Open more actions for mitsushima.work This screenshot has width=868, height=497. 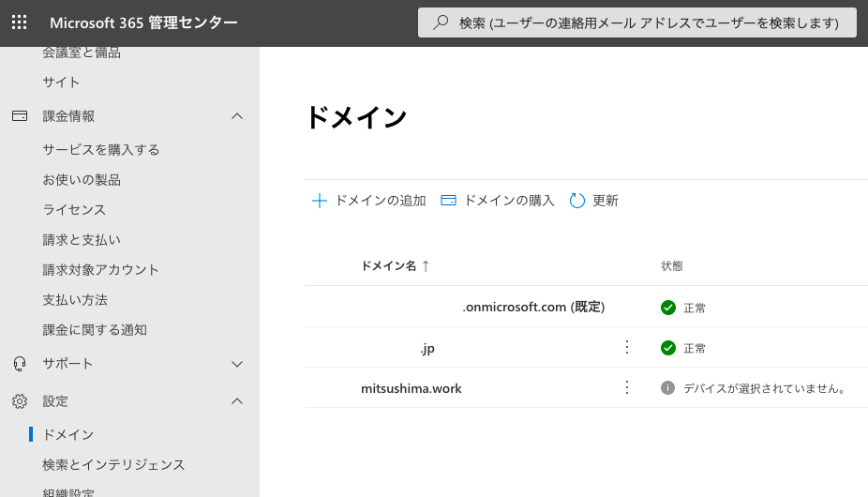click(627, 386)
